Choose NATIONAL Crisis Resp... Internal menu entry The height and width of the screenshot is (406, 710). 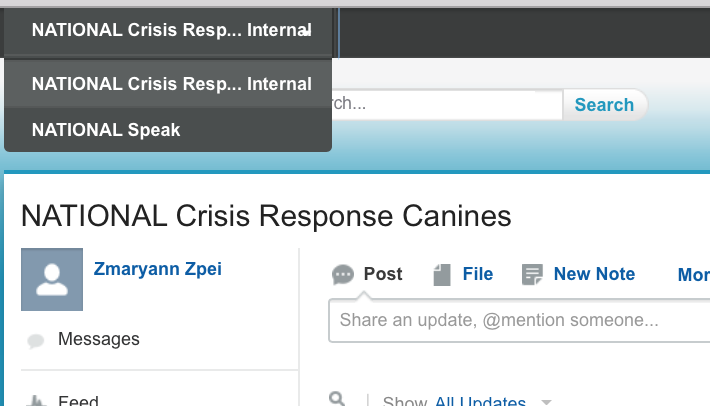(x=171, y=84)
